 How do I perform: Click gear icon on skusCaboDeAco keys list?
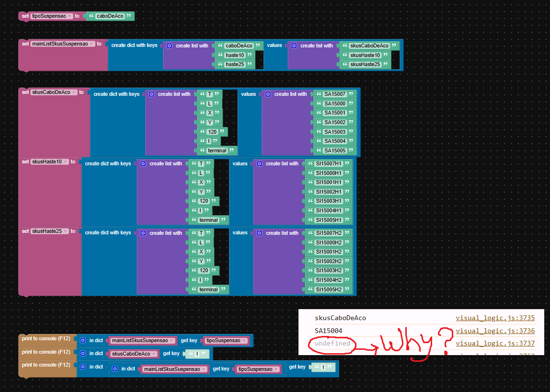point(151,94)
